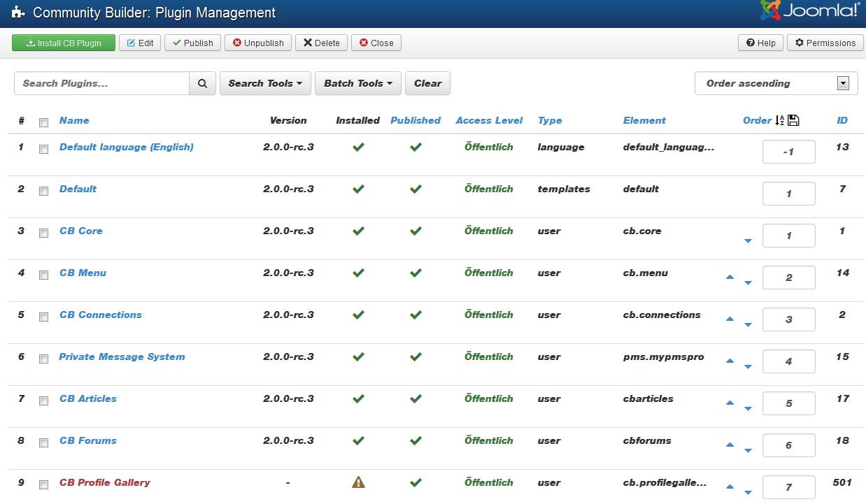
Task: Open the Search Tools dropdown
Action: 265,83
